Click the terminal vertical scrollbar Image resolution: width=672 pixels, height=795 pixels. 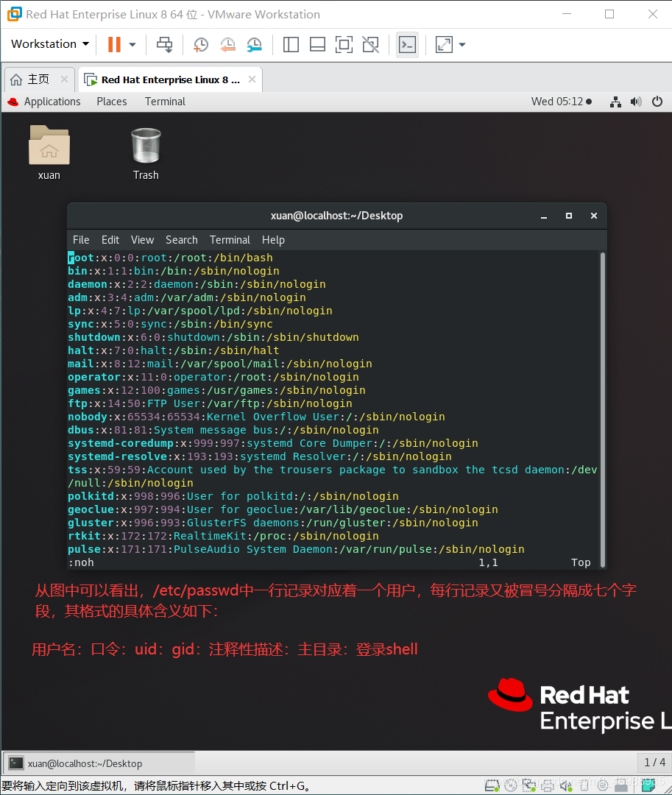pyautogui.click(x=603, y=410)
